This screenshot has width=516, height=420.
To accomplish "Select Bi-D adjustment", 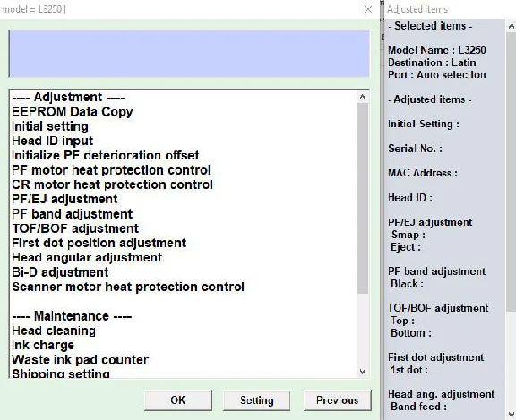I will click(x=60, y=272).
